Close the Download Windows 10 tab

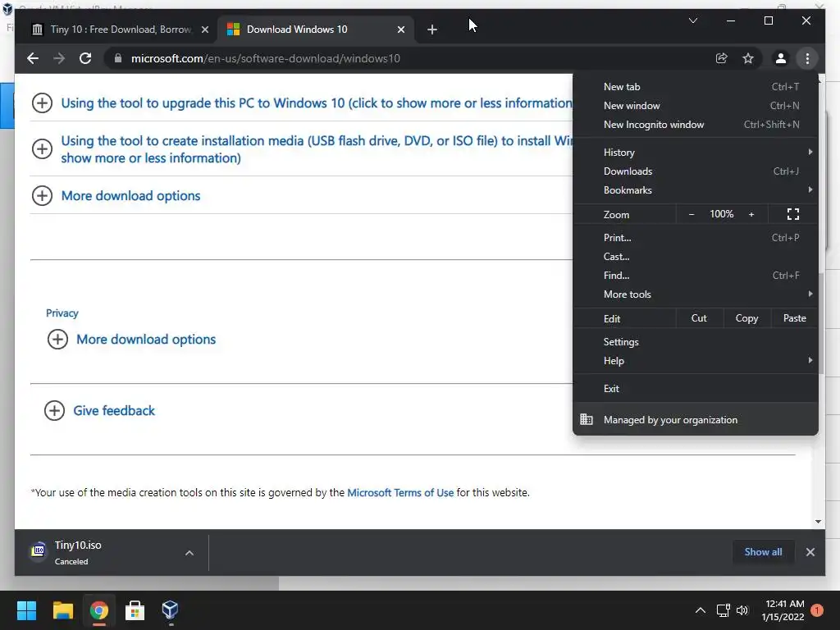(400, 30)
